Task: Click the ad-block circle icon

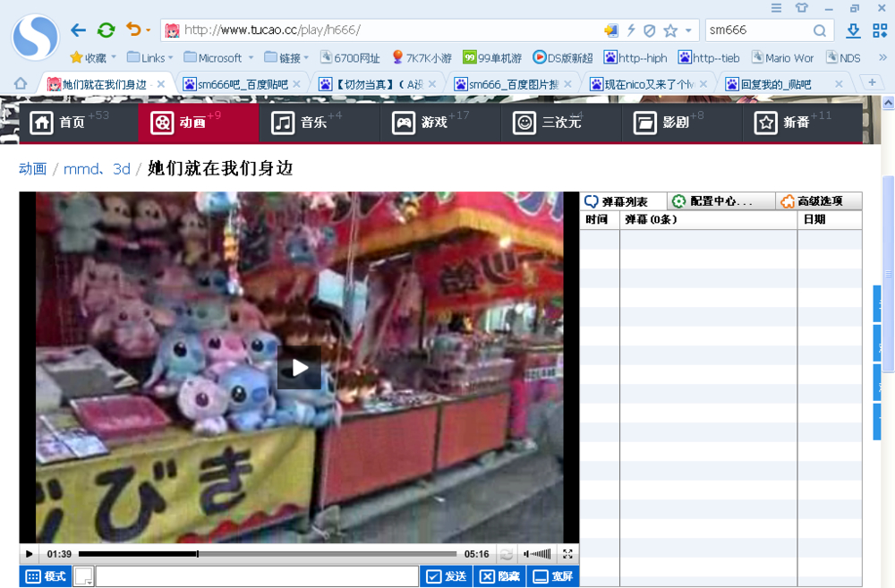Action: [650, 30]
